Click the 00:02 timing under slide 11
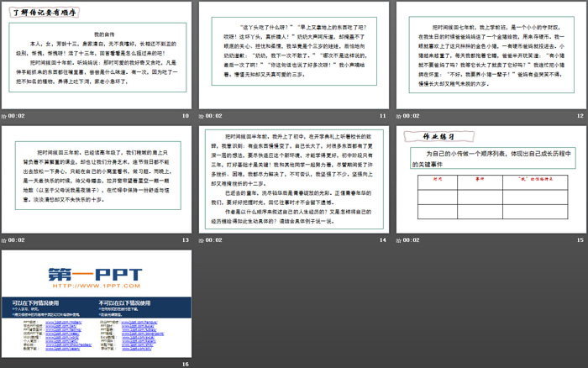 (x=213, y=116)
